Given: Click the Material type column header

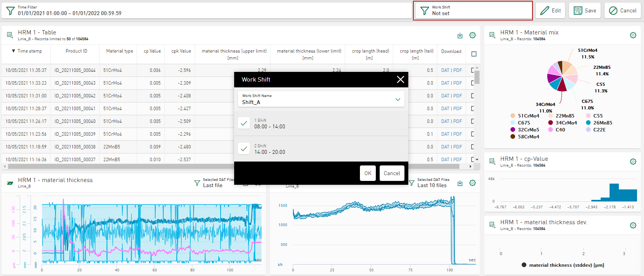Looking at the screenshot, I should pos(119,51).
